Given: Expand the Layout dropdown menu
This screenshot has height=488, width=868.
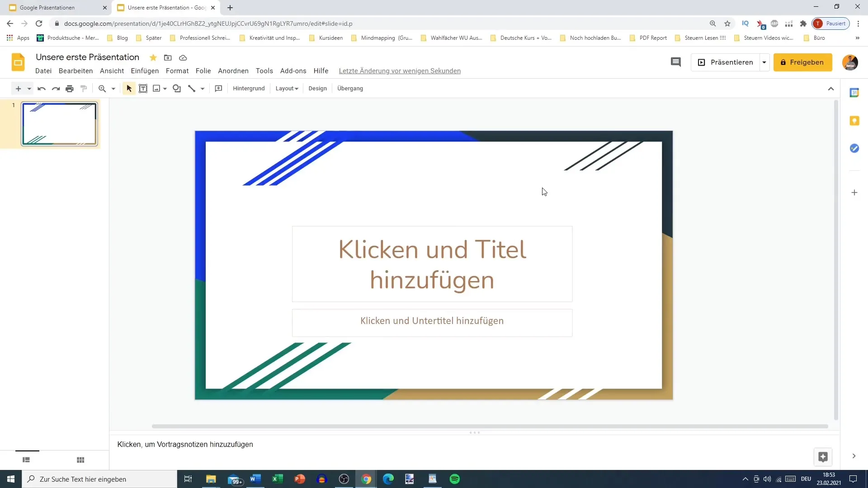Looking at the screenshot, I should [x=287, y=88].
